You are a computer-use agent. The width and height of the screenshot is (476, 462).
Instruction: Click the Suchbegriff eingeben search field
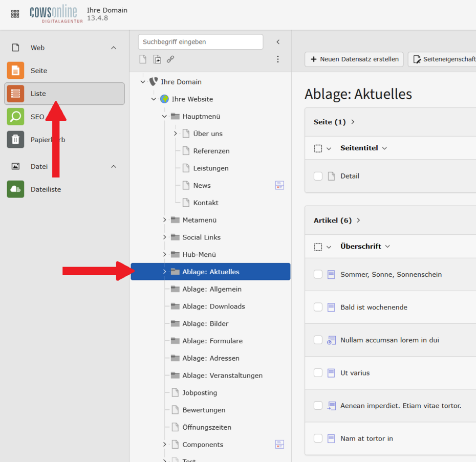[200, 42]
